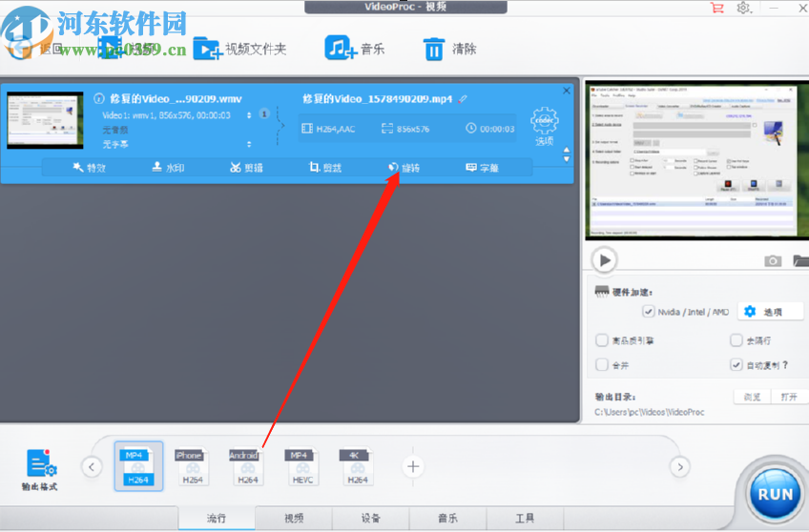Enable the 合并 (Merge) checkbox
This screenshot has height=532, width=809.
(x=602, y=364)
